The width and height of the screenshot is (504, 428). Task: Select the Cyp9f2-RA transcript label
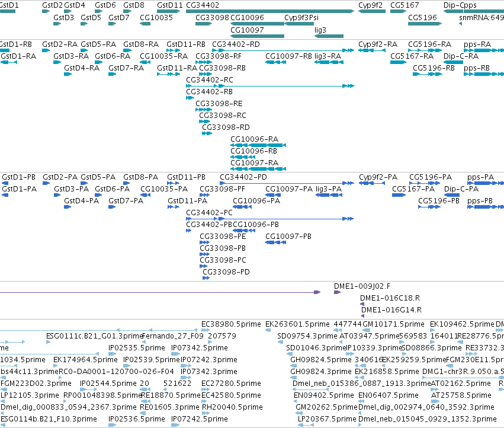(378, 44)
